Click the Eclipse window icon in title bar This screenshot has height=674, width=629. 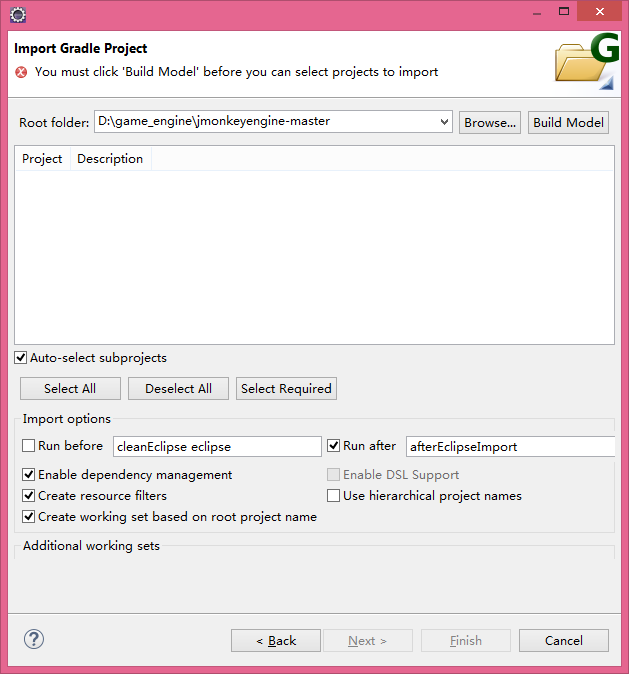click(18, 15)
